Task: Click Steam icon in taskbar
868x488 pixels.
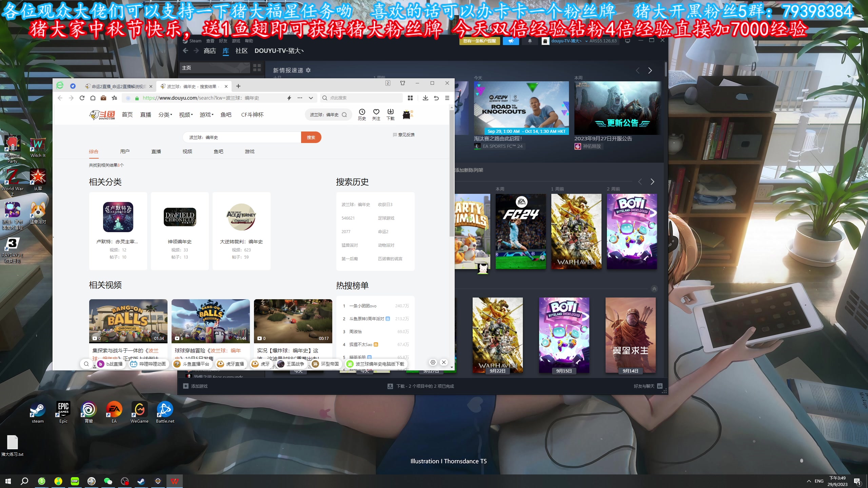Action: [x=141, y=481]
